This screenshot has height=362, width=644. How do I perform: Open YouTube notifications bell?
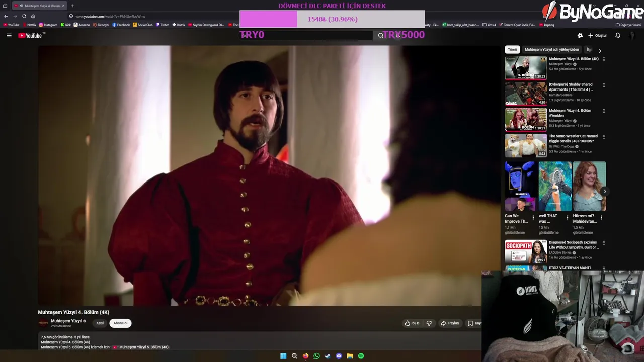[x=617, y=35]
